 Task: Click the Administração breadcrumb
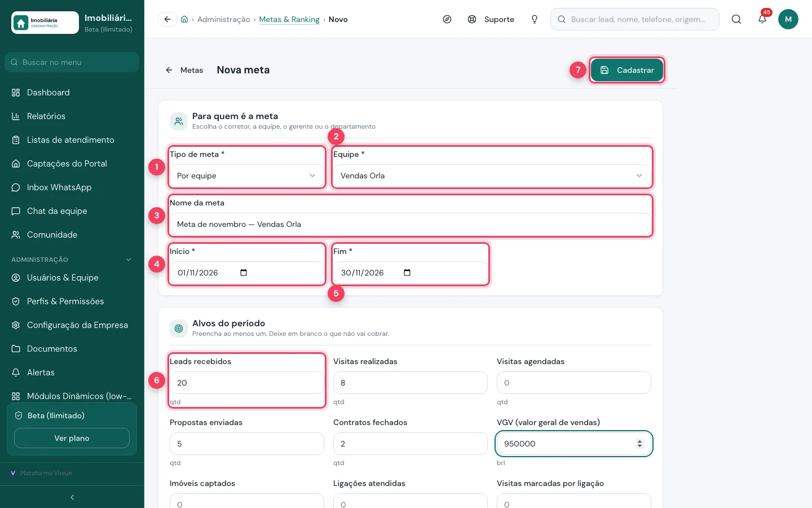tap(224, 19)
